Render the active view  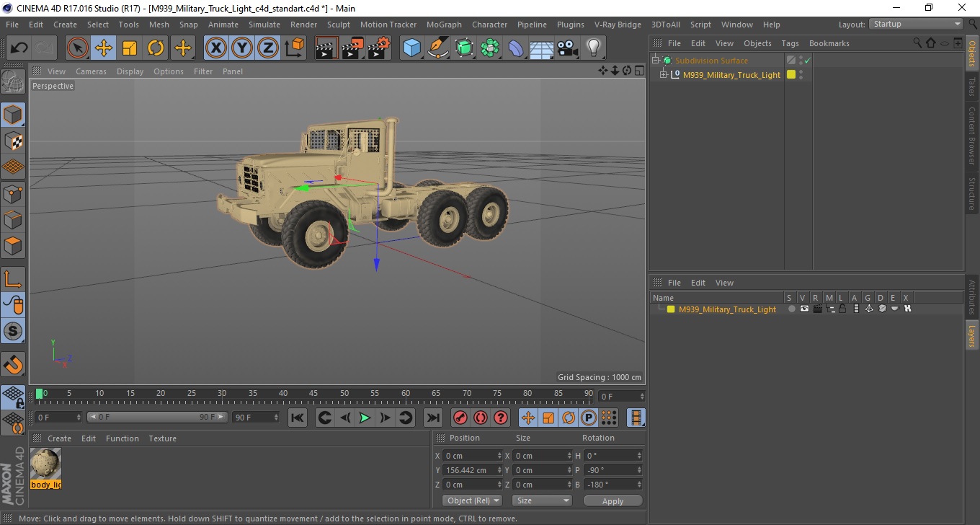326,48
